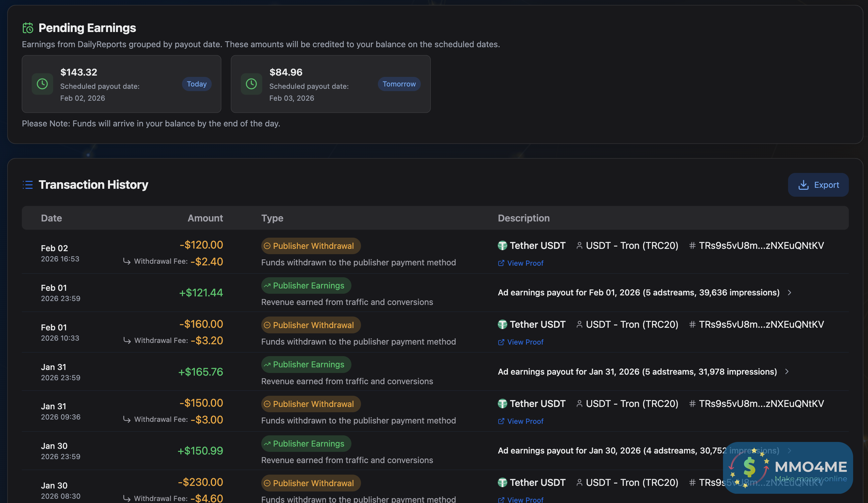The image size is (868, 503).
Task: Open View Proof for the -$120.00 withdrawal
Action: (521, 263)
